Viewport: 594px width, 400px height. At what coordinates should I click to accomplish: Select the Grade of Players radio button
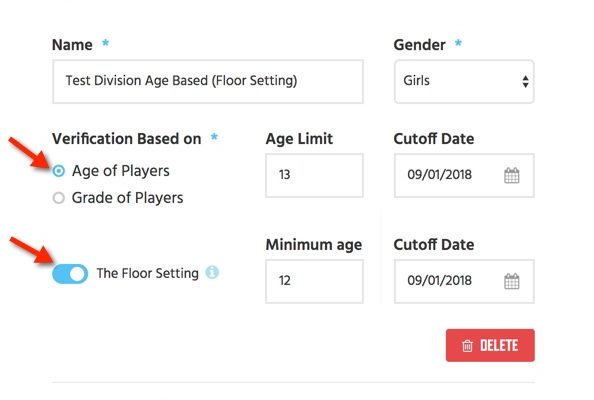coord(59,198)
